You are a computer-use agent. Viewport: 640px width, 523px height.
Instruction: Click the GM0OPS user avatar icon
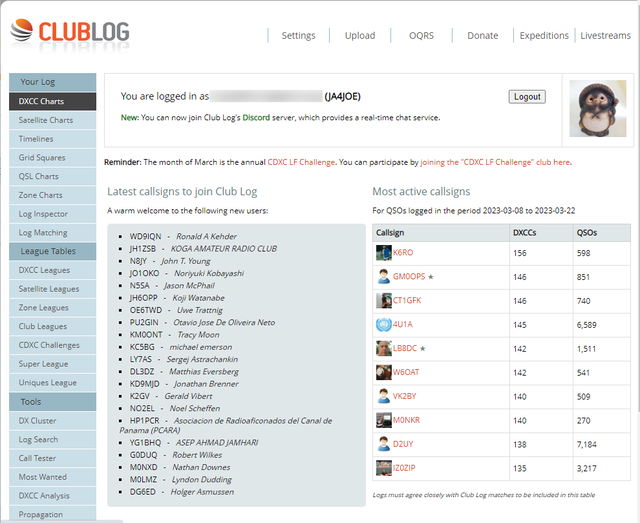click(x=384, y=277)
